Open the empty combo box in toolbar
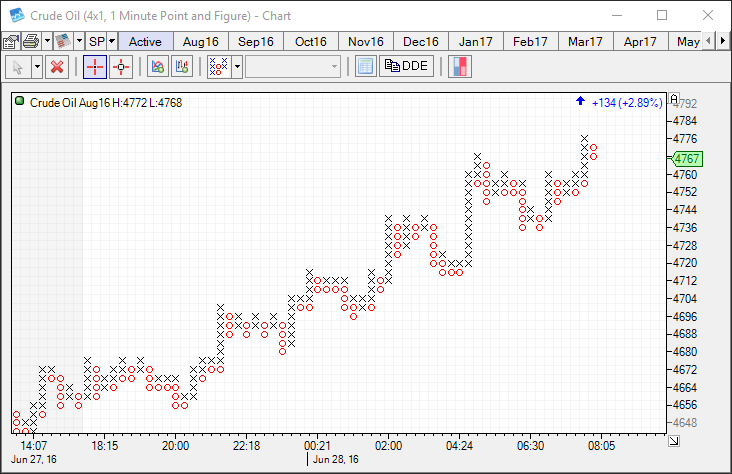 [293, 67]
